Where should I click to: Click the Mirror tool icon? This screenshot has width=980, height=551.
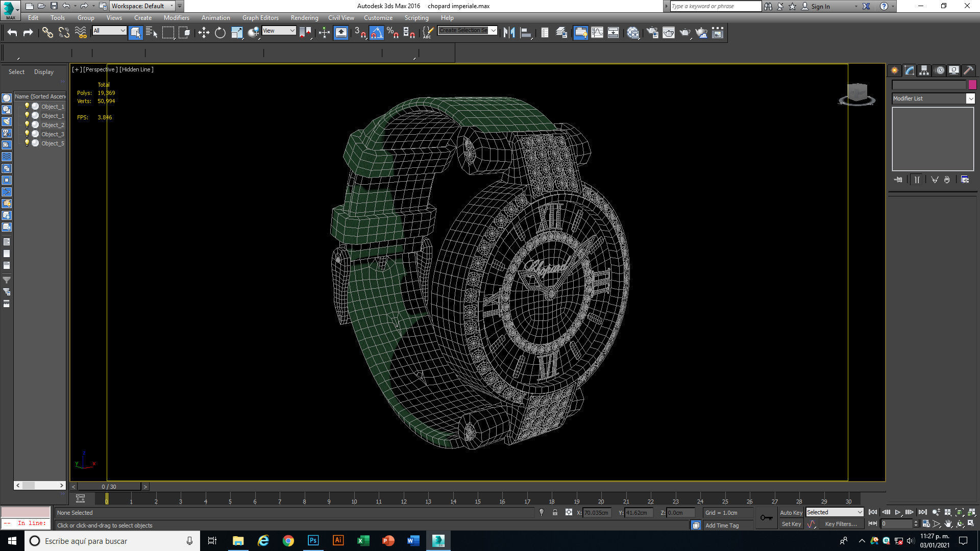click(x=509, y=33)
